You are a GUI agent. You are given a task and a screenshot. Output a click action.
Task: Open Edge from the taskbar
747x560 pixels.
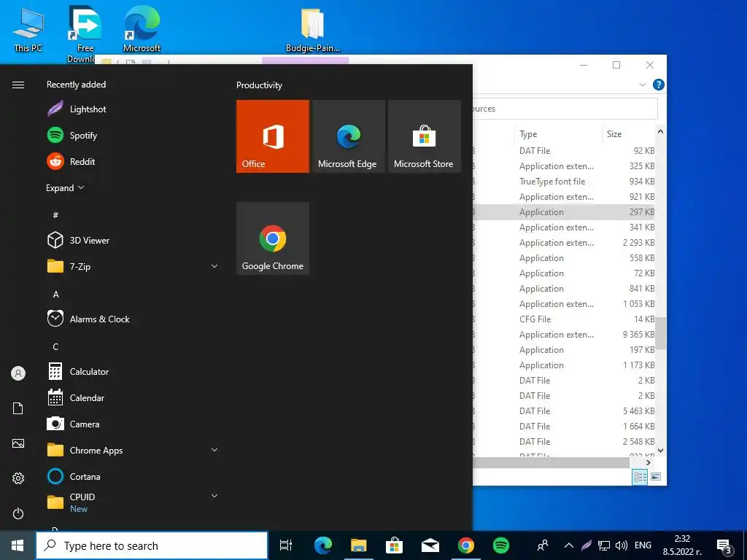point(322,545)
